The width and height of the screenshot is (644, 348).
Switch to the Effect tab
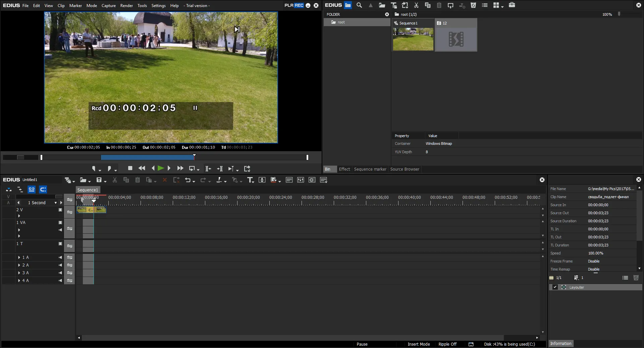[x=344, y=169]
